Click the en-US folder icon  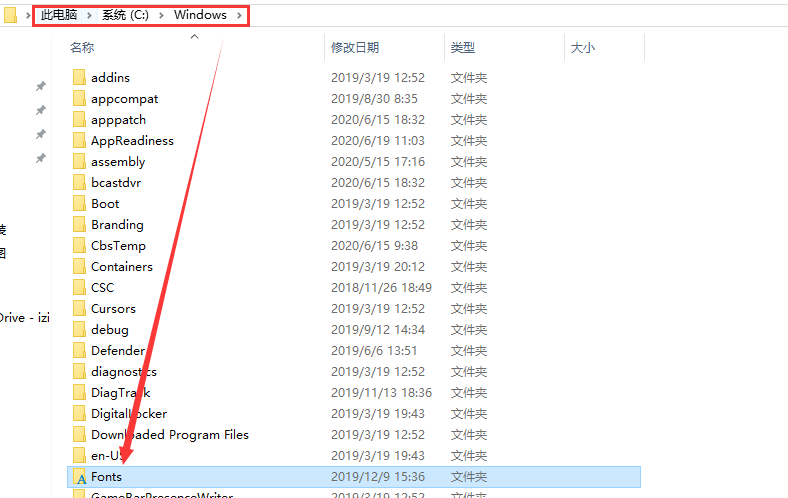(79, 455)
